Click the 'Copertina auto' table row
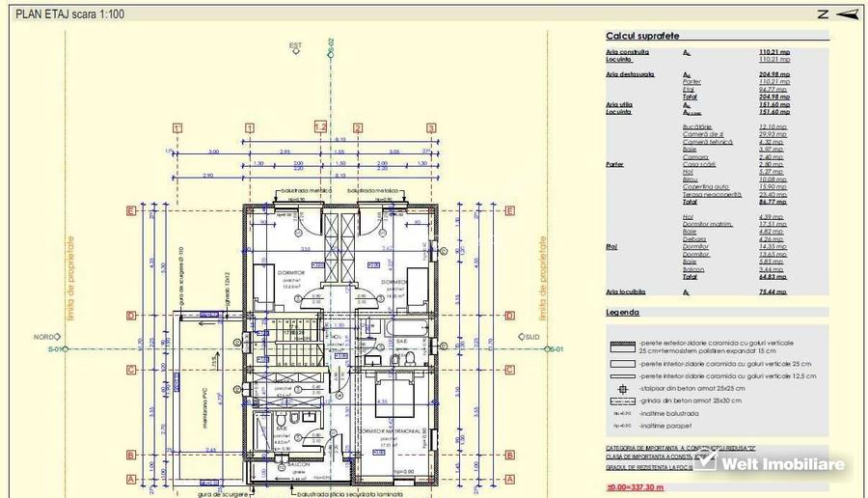Screen dimensions: 868x498 coord(734,186)
